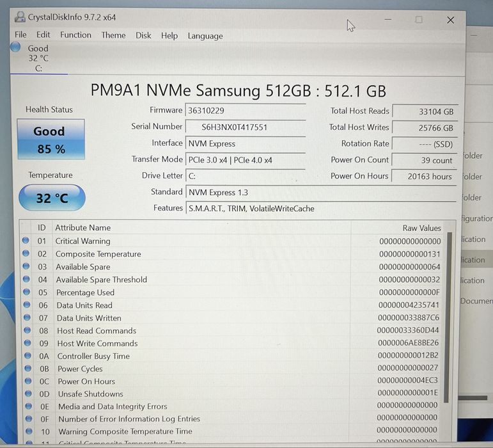Click status dot for Number of Error Information Log Entries
Screen dimensions: 493x448
pyautogui.click(x=29, y=419)
